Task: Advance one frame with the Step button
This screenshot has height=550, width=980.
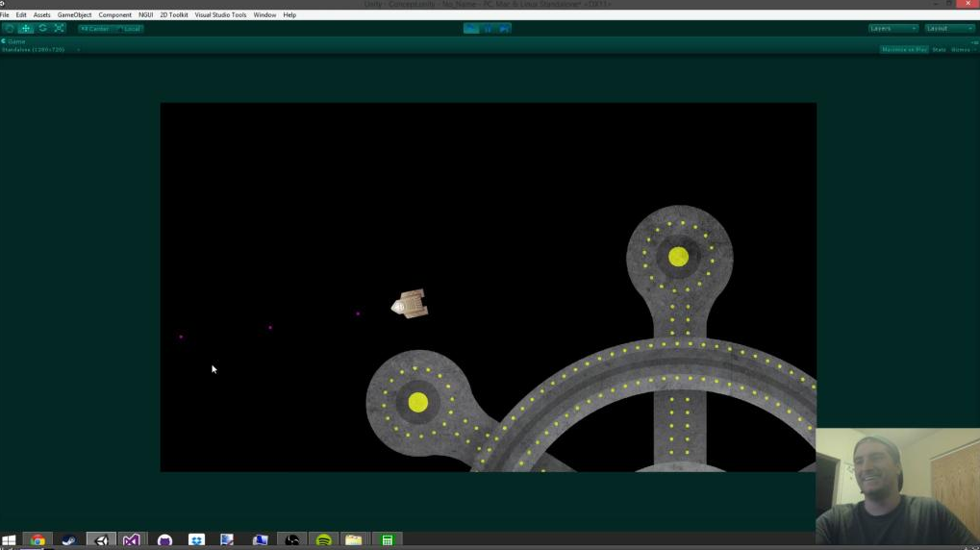Action: tap(504, 28)
